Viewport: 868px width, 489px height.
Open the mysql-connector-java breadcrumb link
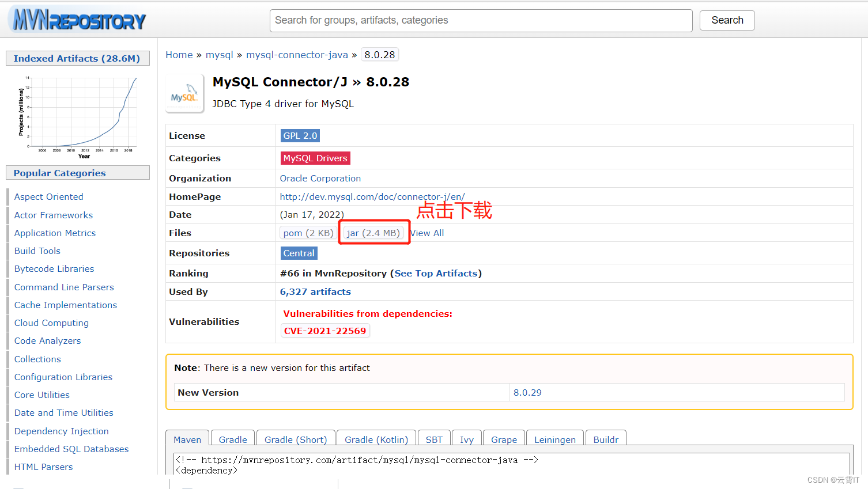pyautogui.click(x=297, y=55)
